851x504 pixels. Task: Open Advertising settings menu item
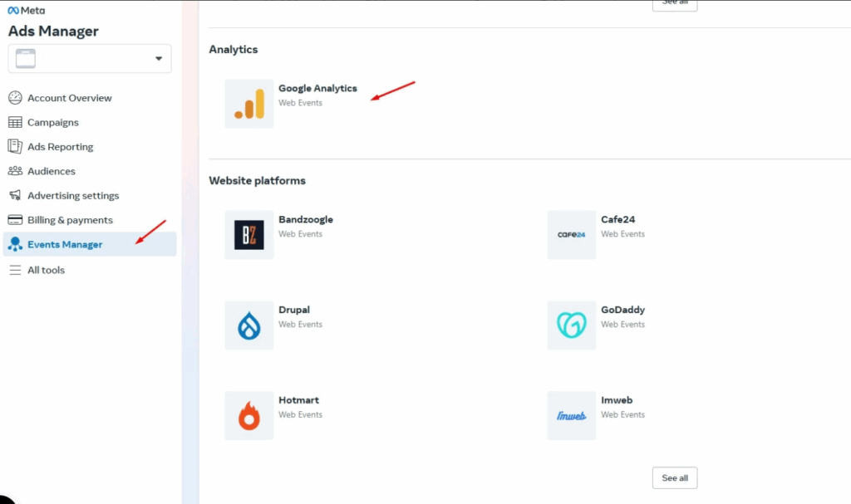(x=73, y=196)
